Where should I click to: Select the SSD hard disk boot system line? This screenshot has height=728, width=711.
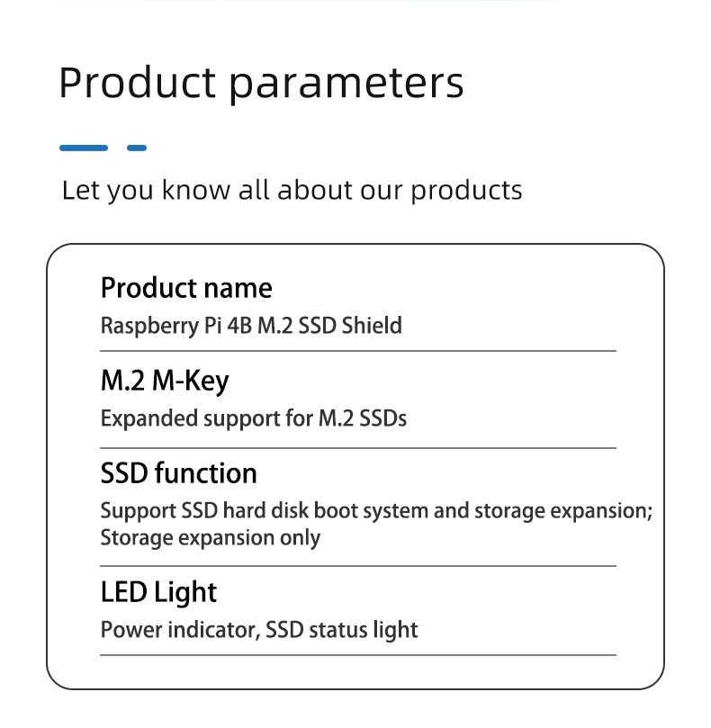[x=376, y=511]
